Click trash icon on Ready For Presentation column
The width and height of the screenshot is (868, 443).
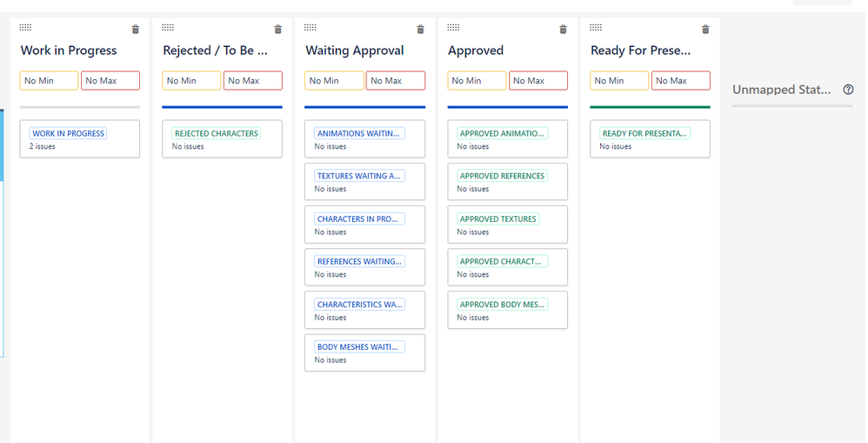coord(705,30)
